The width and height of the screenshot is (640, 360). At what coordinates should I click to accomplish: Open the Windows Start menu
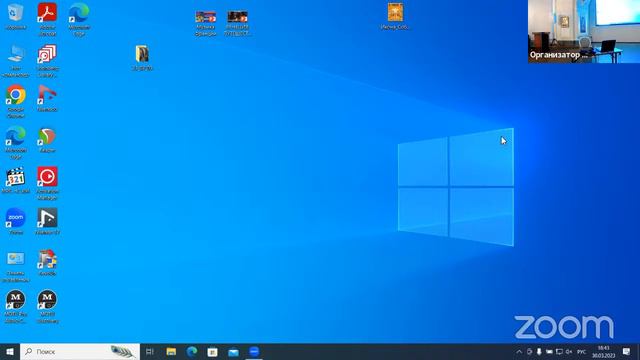[10, 351]
